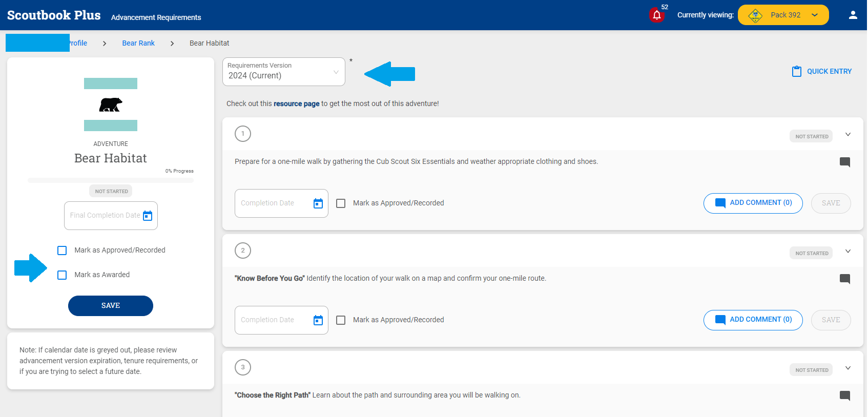Check the Mark as Awarded box
This screenshot has width=868, height=417.
[62, 275]
